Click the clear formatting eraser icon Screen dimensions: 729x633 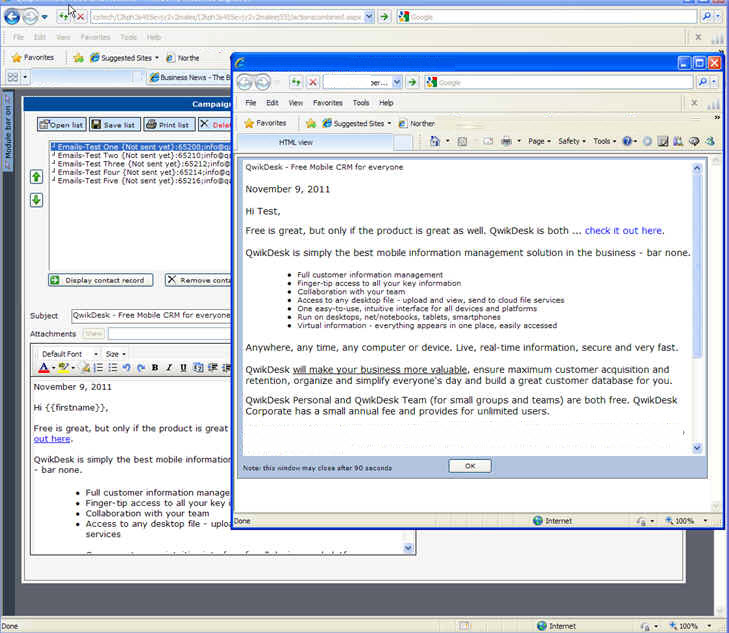[86, 368]
